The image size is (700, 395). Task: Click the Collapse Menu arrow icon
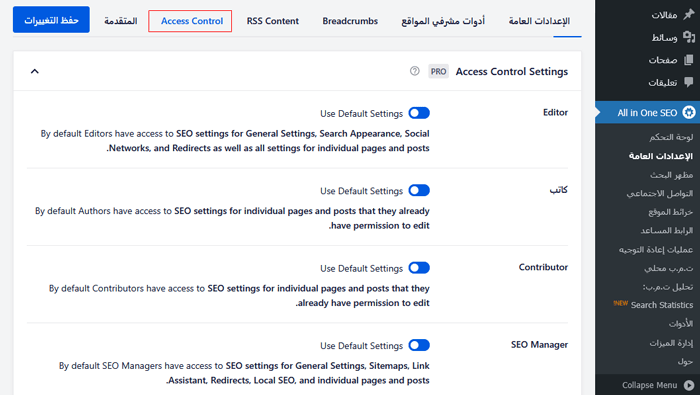[689, 385]
